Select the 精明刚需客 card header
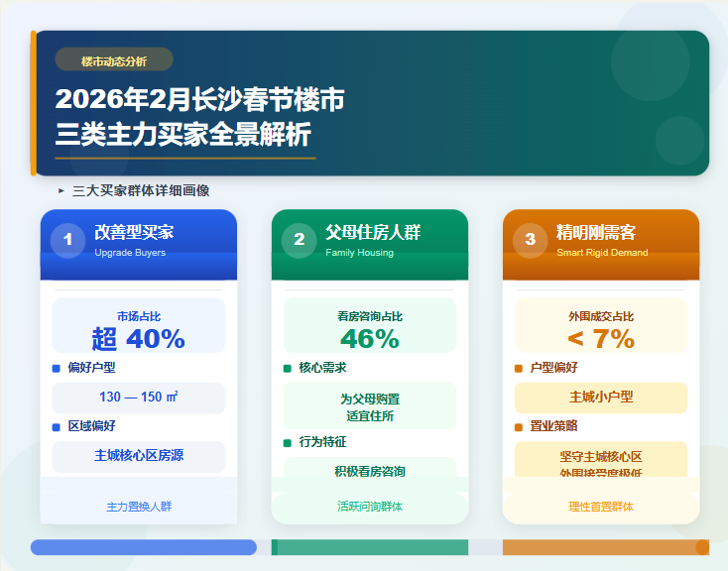The height and width of the screenshot is (571, 728). tap(601, 245)
